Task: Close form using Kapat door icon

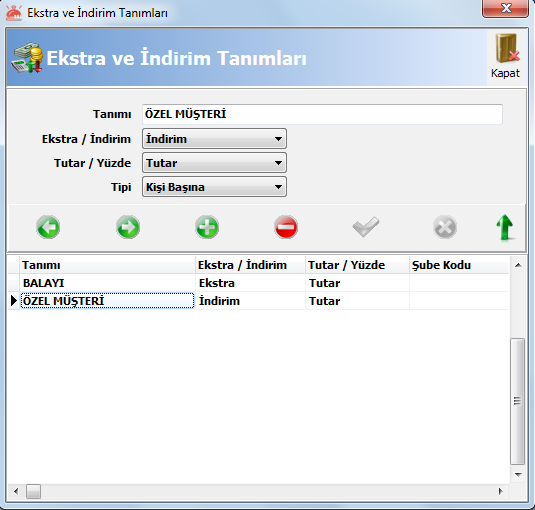Action: (x=505, y=56)
